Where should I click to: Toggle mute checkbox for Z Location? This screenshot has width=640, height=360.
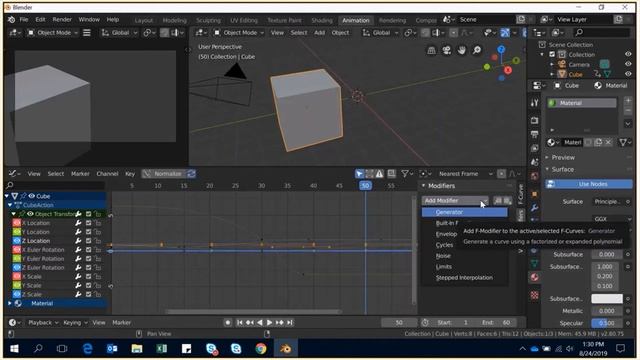pos(89,241)
